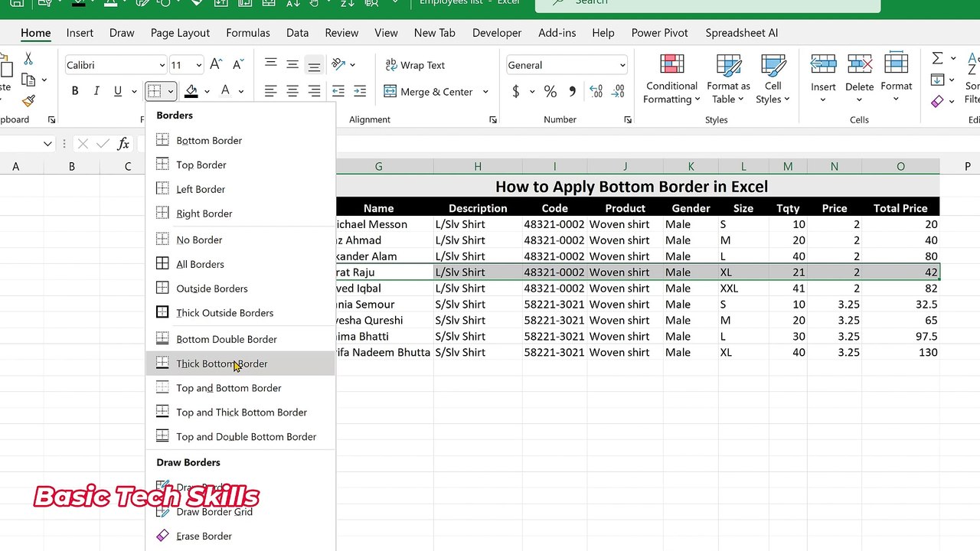Click the Increase Indent icon

pyautogui.click(x=360, y=91)
